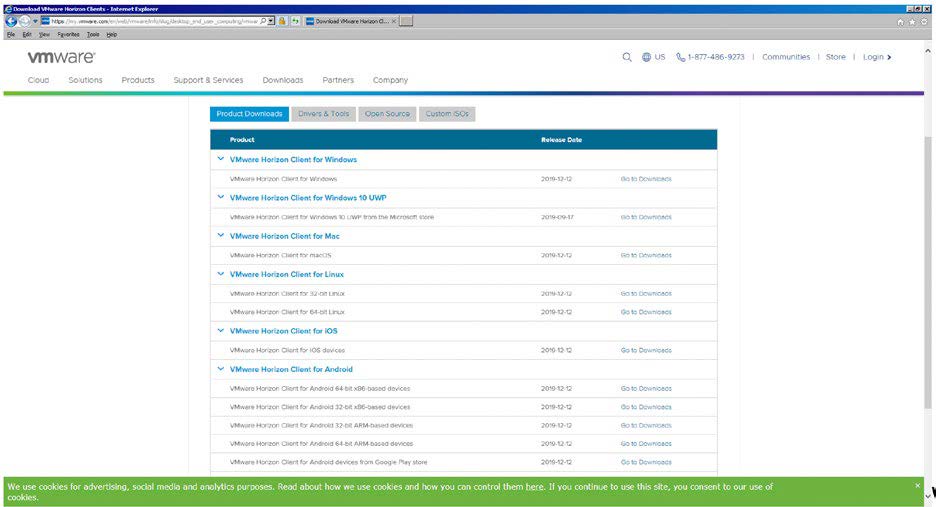Open Support & Services navigation menu
Viewport: 936px width, 507px height.
208,80
